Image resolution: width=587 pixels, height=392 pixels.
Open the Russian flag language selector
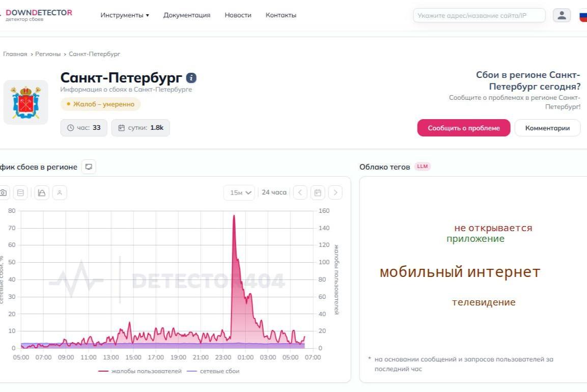[583, 16]
